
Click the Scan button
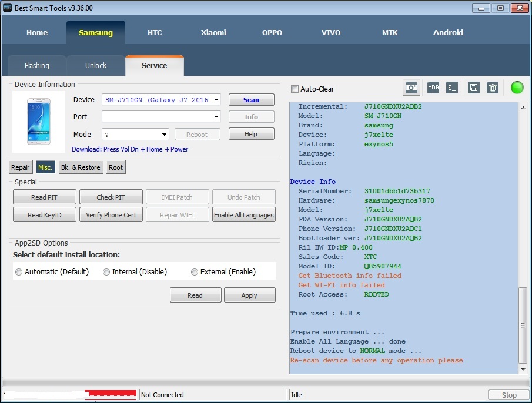pyautogui.click(x=252, y=100)
